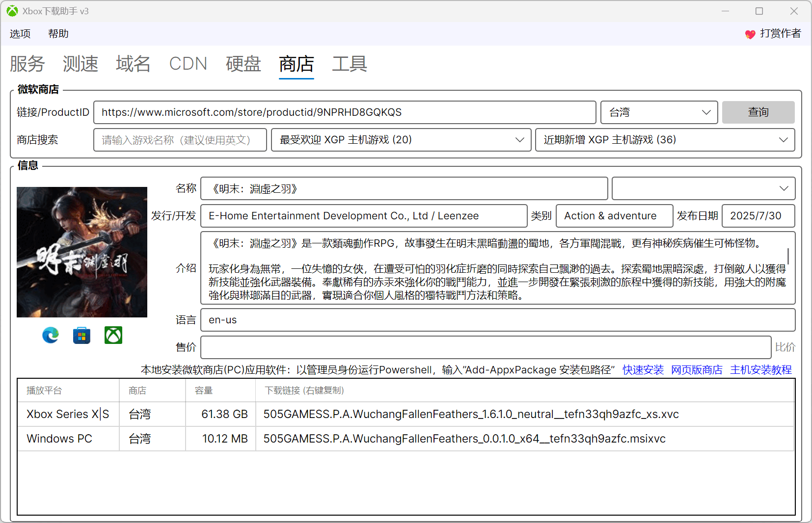Switch to the 硬盘 tab
812x523 pixels.
coord(244,64)
